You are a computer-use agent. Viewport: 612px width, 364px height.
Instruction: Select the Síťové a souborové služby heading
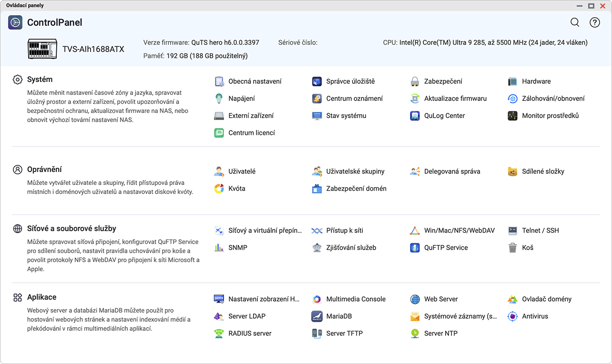tap(71, 229)
